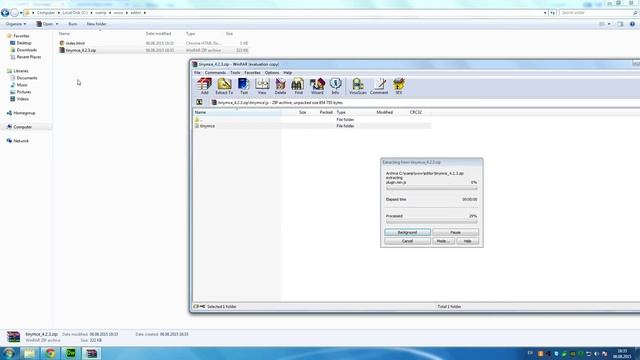Click Pause button in extracting dialog
This screenshot has height=360, width=640.
456,232
